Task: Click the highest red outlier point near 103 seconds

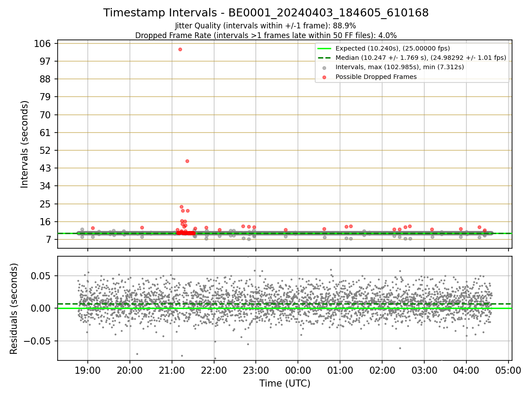Action: (180, 49)
